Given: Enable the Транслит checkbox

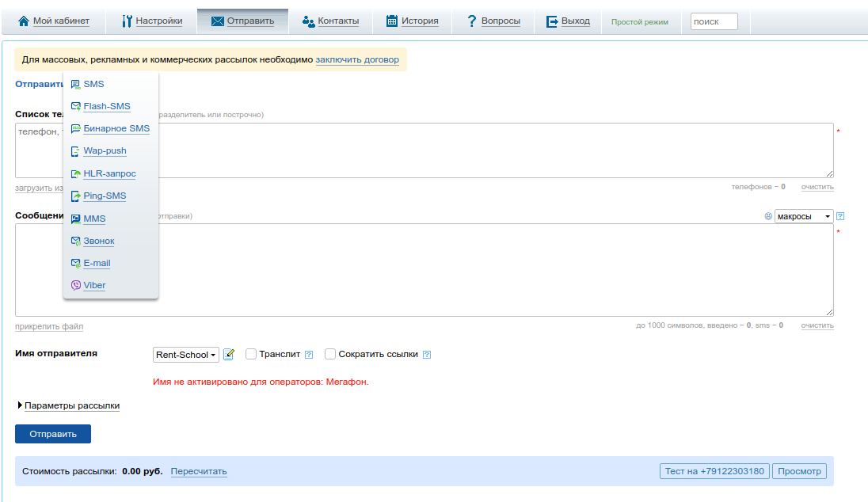Looking at the screenshot, I should click(251, 355).
